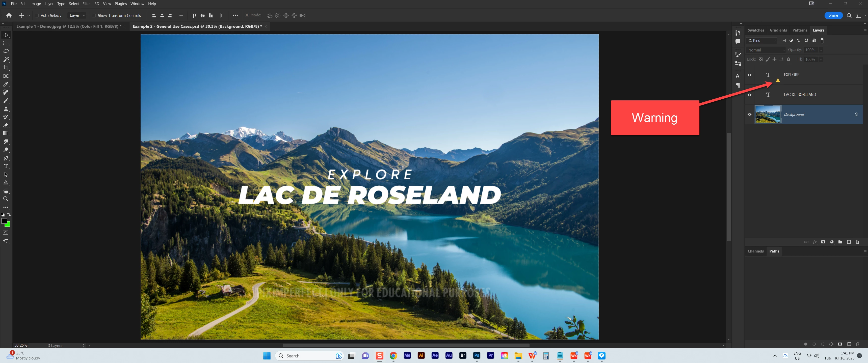Open the layer blend mode Normal dropdown
The image size is (868, 363).
click(x=766, y=50)
